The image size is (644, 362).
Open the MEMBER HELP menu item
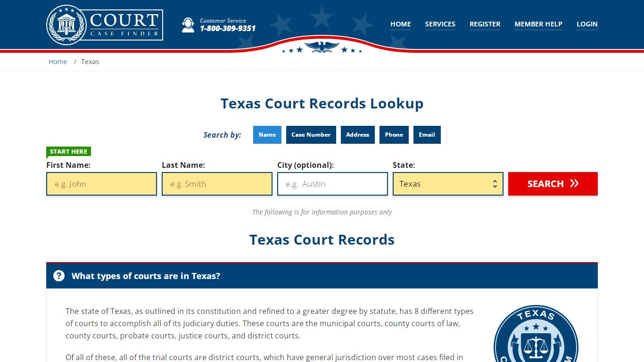538,24
